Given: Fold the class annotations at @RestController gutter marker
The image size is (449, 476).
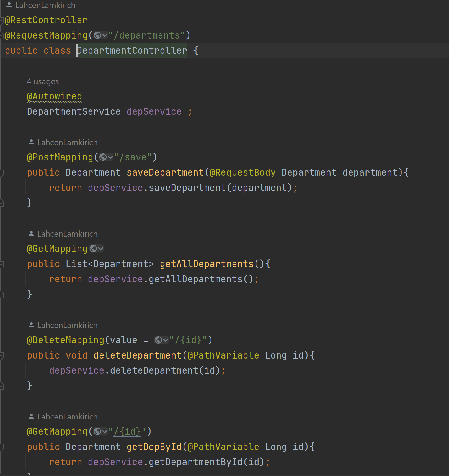Looking at the screenshot, I should (1, 21).
